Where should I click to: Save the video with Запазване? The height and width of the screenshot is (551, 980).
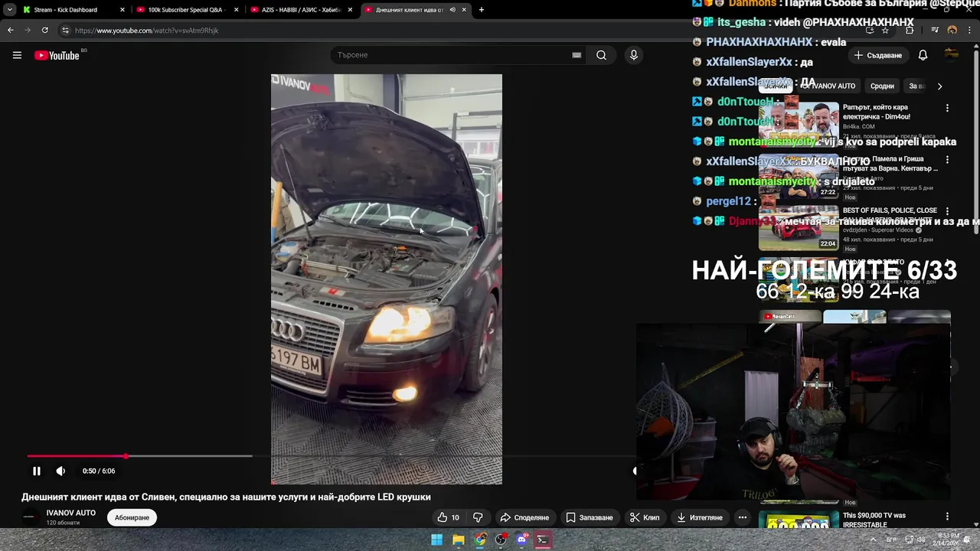589,518
